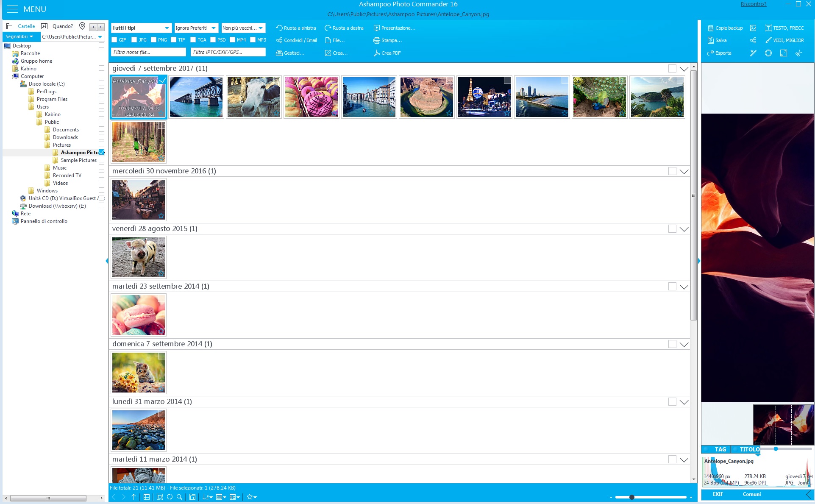The height and width of the screenshot is (504, 815).
Task: Open the hamburger MENU icon
Action: (13, 9)
